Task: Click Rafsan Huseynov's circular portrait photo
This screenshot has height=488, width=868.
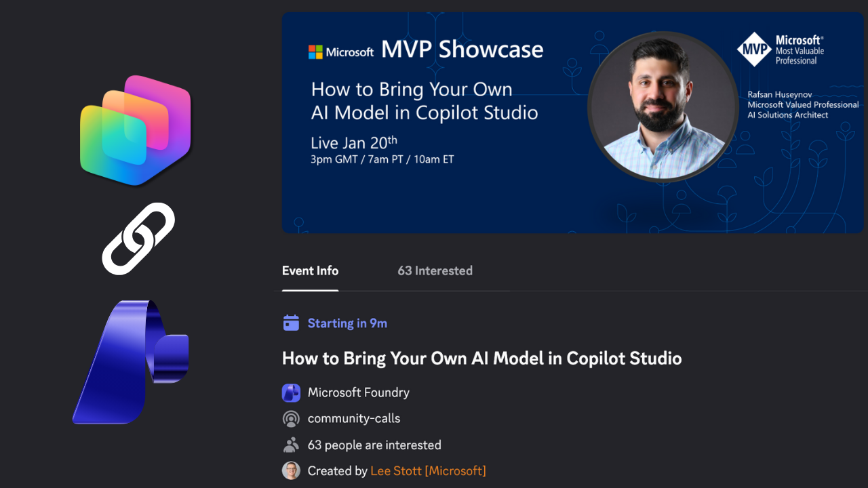Action: click(662, 105)
